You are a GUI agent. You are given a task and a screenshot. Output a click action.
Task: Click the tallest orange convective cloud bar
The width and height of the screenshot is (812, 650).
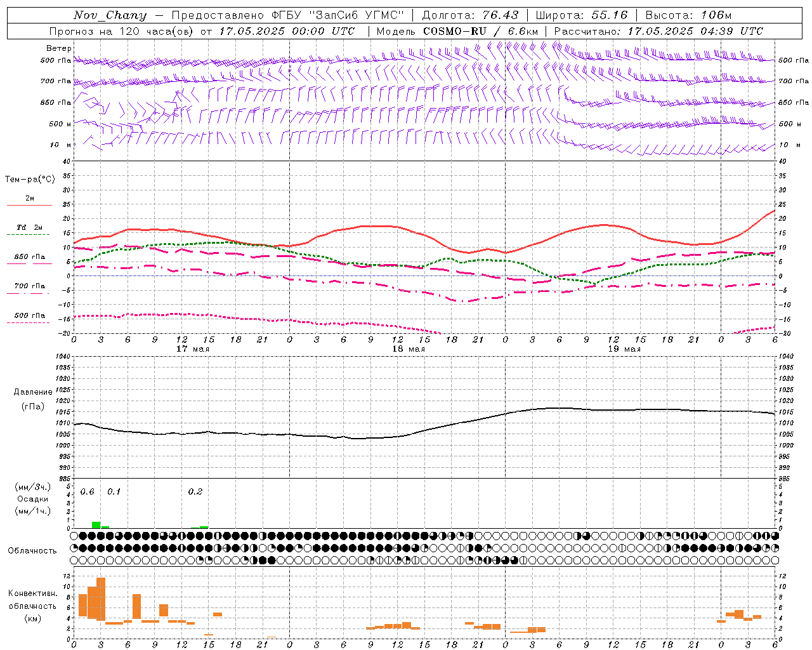[101, 599]
